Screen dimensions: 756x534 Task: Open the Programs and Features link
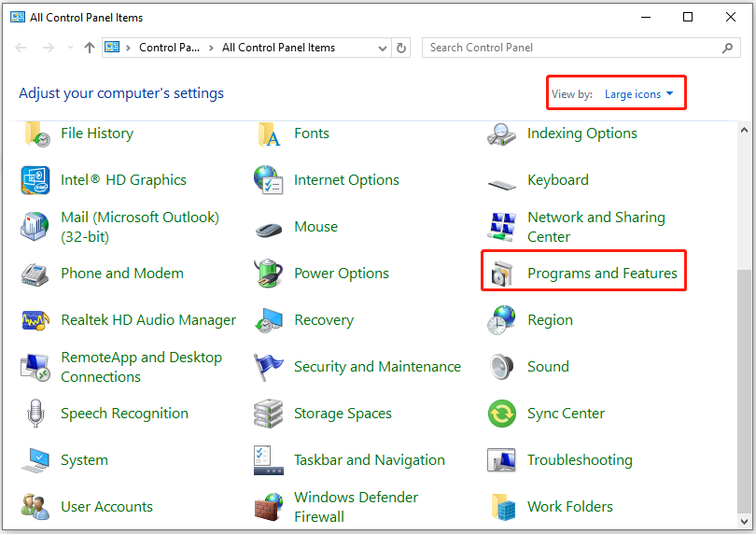tap(602, 274)
